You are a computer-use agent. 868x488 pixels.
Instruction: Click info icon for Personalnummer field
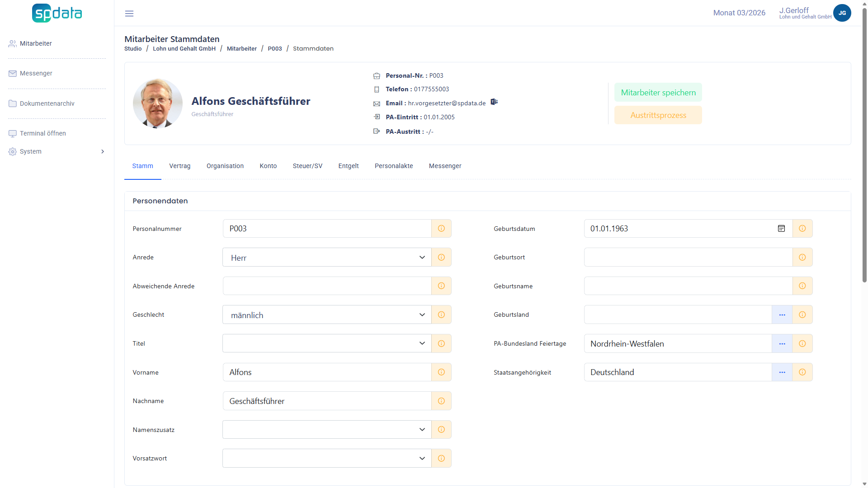point(441,229)
